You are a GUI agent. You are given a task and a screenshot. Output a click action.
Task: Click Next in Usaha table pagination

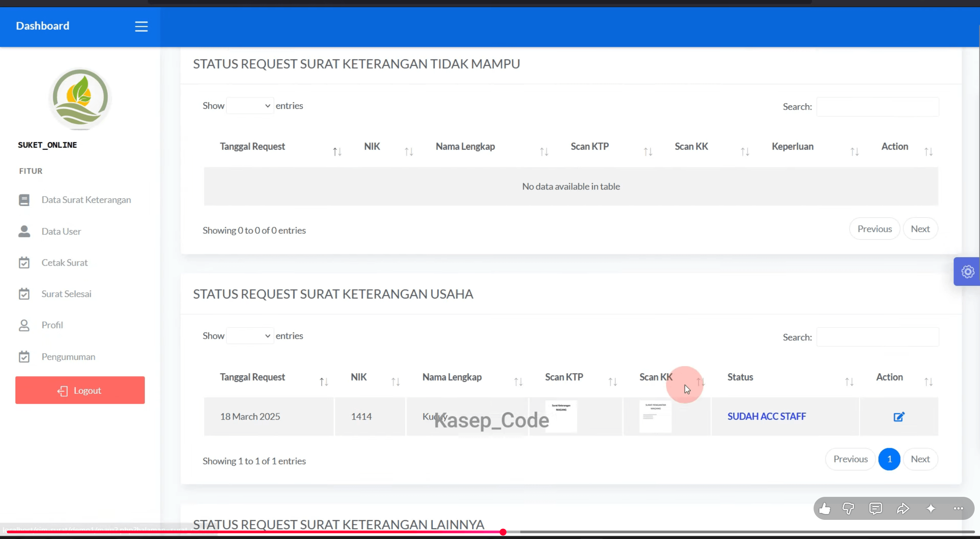tap(920, 459)
